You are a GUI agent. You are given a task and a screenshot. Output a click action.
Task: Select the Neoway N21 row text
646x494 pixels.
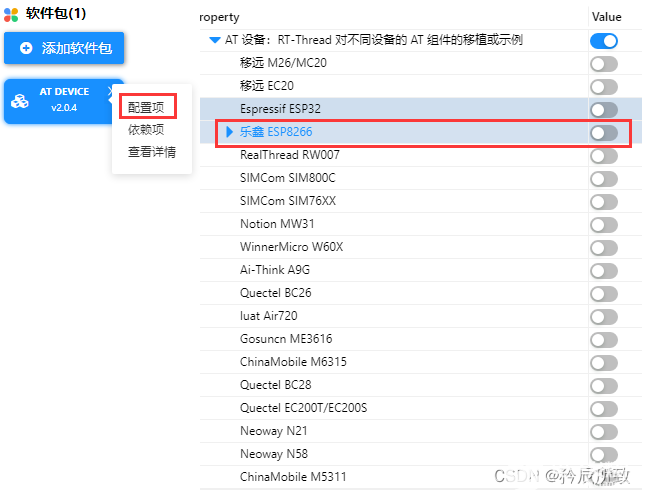click(274, 431)
